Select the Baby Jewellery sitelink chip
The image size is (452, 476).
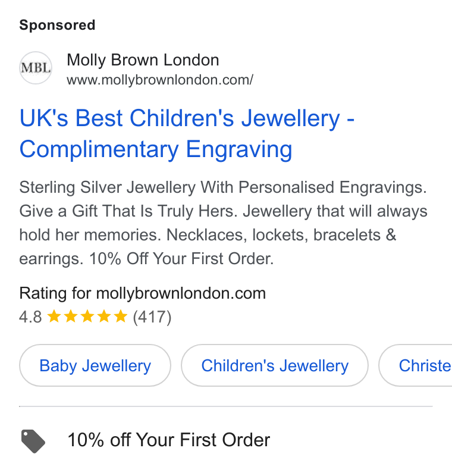pos(95,365)
